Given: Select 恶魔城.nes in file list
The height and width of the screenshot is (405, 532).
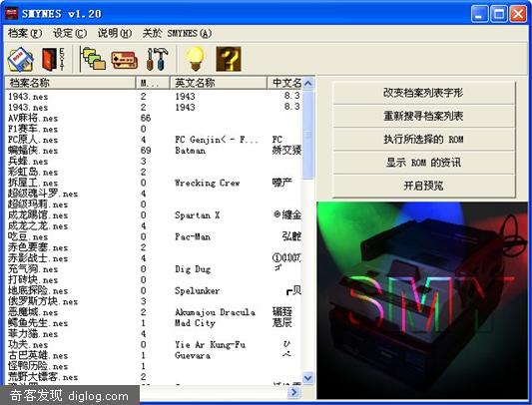Looking at the screenshot, I should pyautogui.click(x=33, y=312).
